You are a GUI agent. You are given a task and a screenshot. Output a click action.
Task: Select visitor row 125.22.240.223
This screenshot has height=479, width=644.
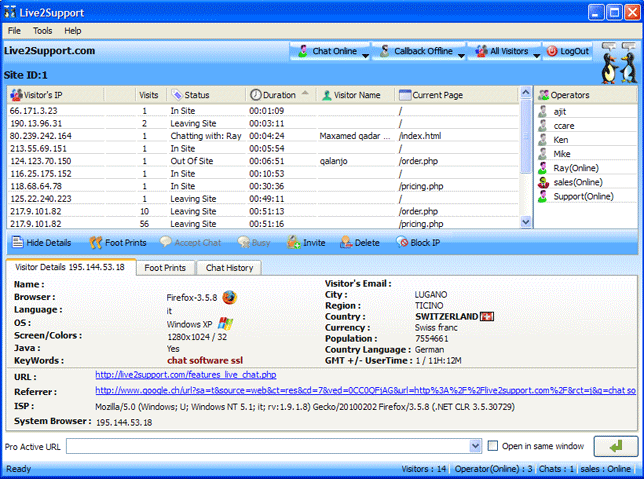[263, 199]
